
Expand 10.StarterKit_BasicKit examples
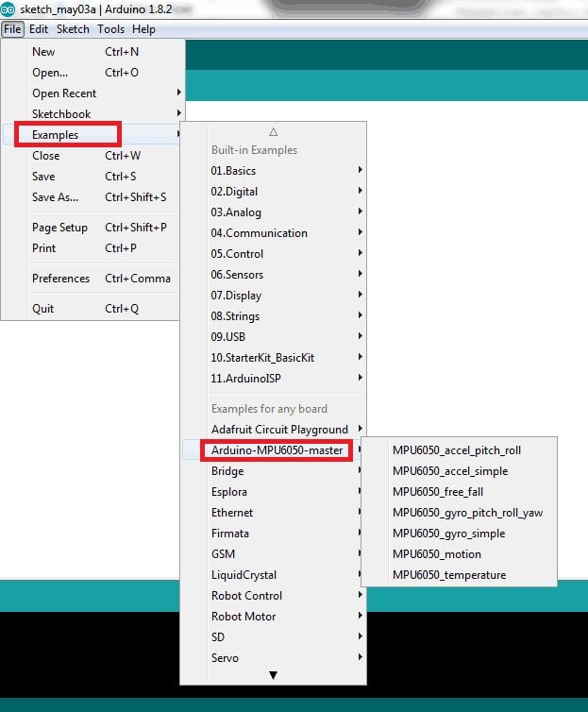pyautogui.click(x=262, y=358)
